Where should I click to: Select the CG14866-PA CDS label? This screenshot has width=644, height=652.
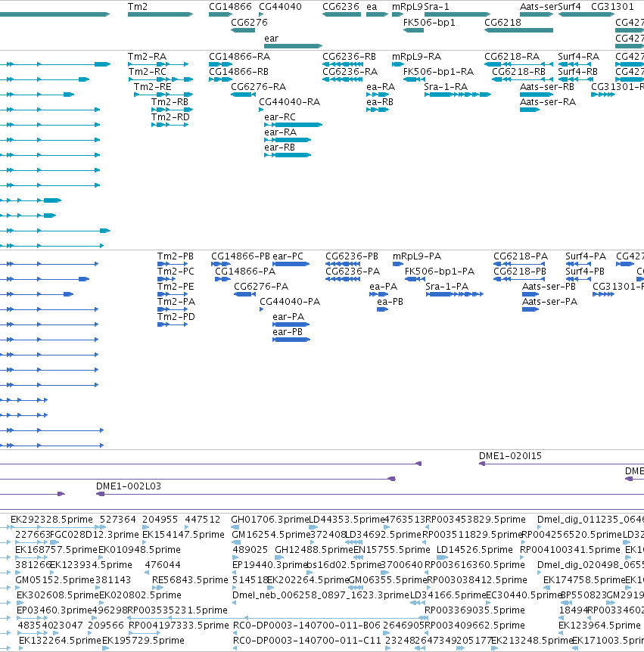pyautogui.click(x=245, y=272)
